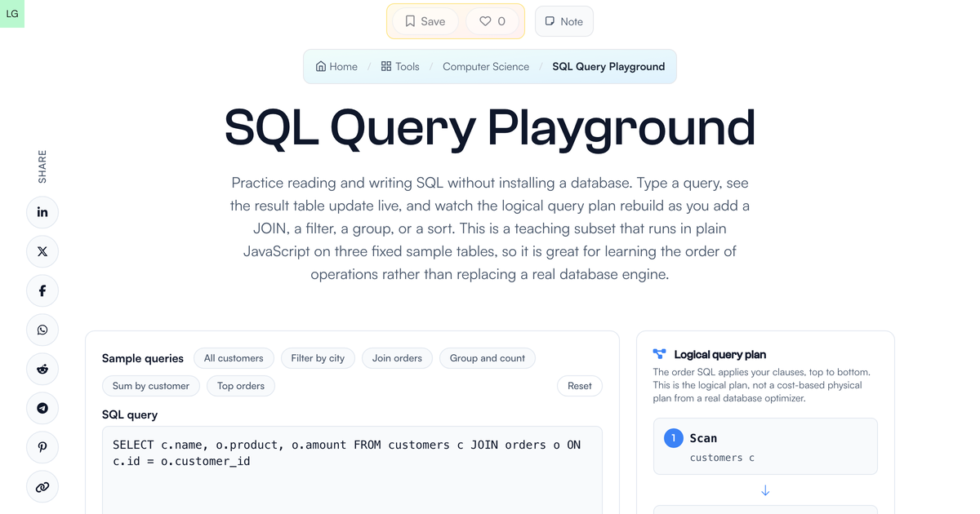
Task: Load the Group and count sample
Action: pyautogui.click(x=488, y=358)
